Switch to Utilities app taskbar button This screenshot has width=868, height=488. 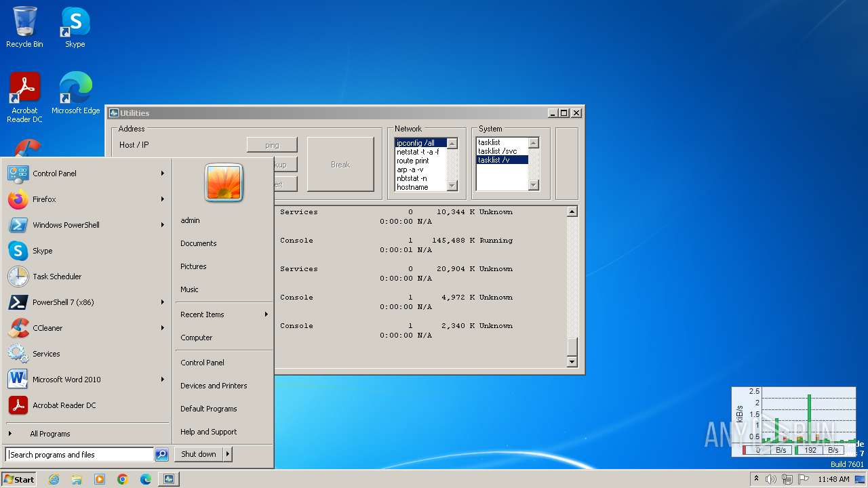click(x=169, y=479)
